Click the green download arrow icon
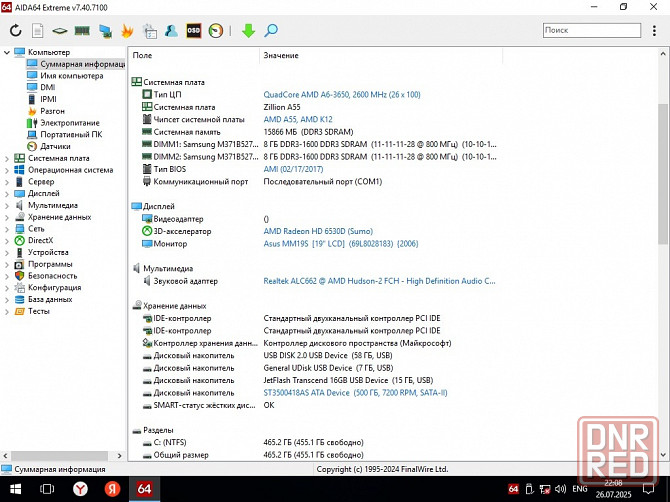The height and width of the screenshot is (502, 670). 248,31
